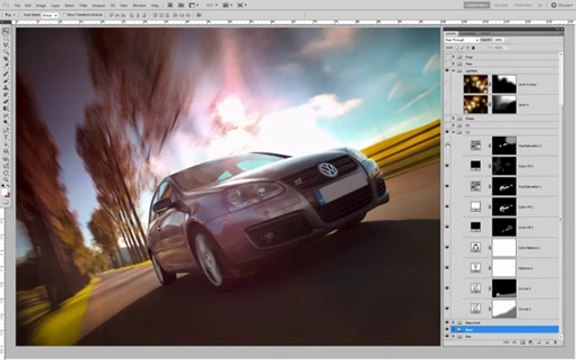Enable Show Transform Controls checkbox
The height and width of the screenshot is (360, 576).
64,15
